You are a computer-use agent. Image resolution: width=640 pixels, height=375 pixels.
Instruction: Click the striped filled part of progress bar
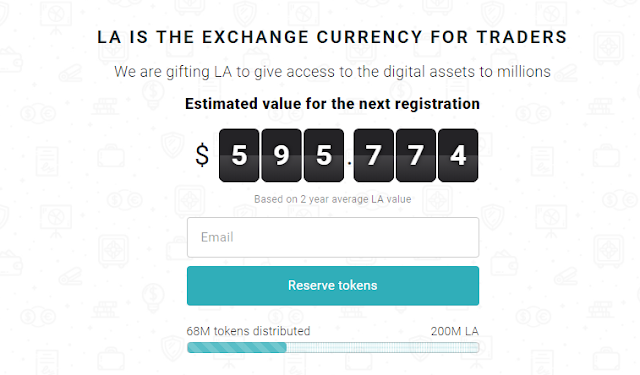(237, 348)
